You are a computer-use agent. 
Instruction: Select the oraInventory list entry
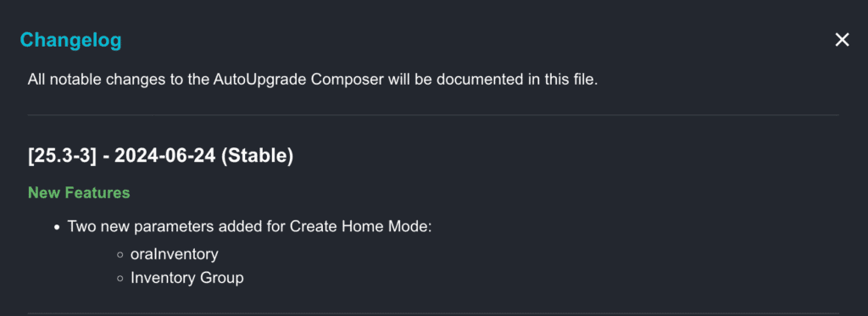pos(175,254)
